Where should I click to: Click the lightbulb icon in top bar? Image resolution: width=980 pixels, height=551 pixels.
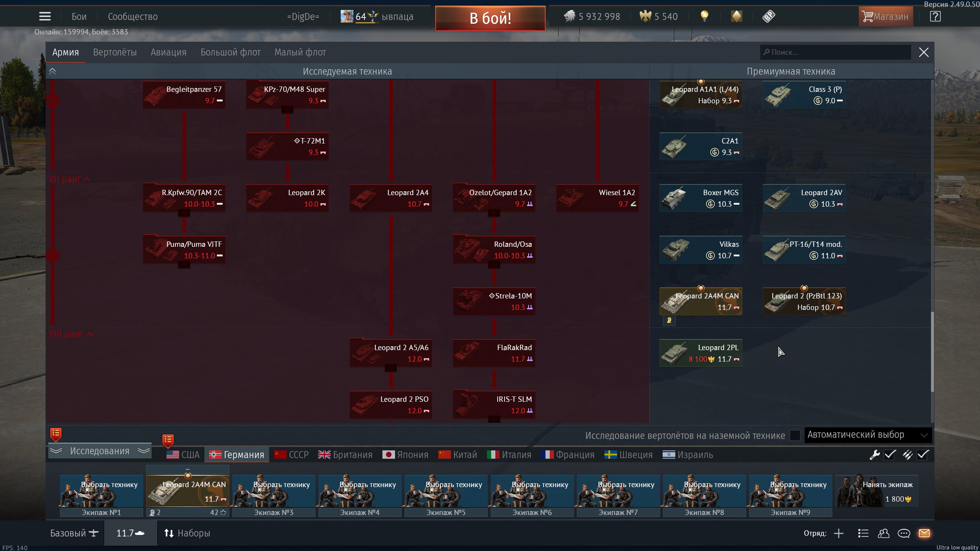click(704, 16)
